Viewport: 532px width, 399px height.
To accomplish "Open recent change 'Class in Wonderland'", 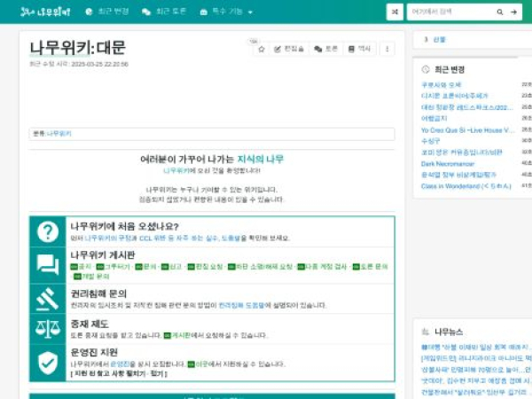I will click(465, 186).
